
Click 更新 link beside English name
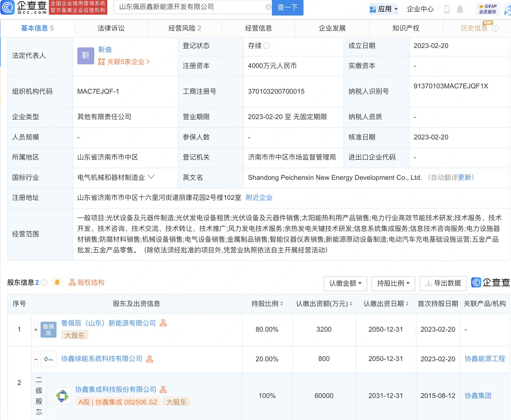(464, 178)
